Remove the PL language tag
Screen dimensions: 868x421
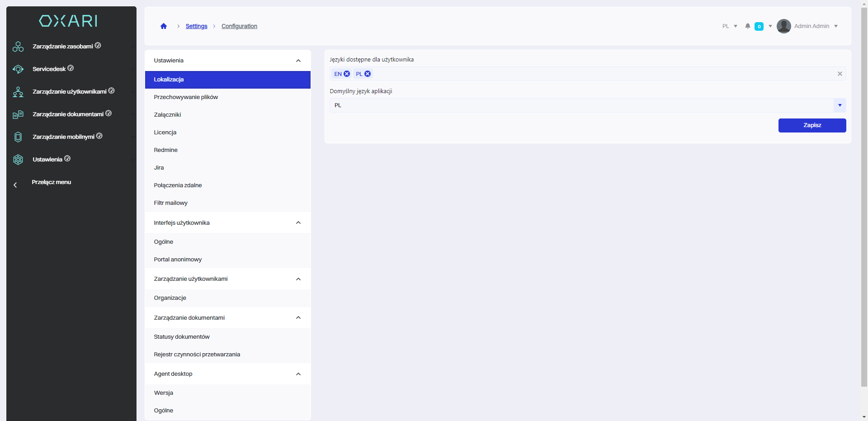coord(368,74)
